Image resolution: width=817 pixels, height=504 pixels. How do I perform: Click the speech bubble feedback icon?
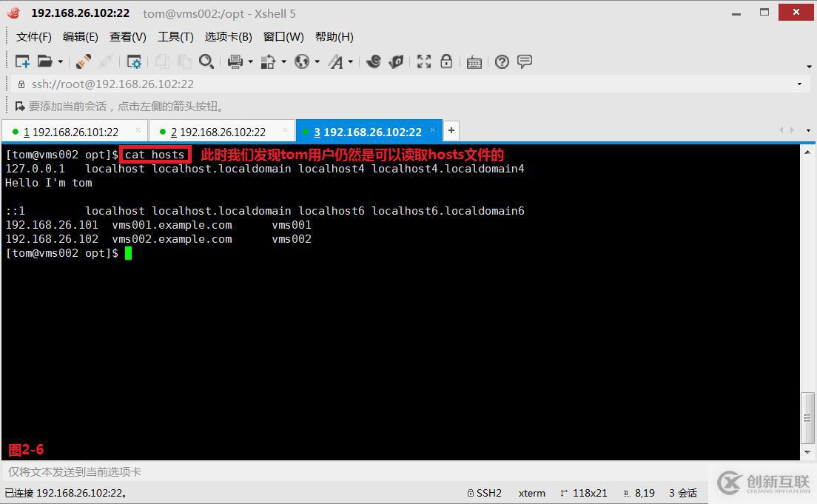click(525, 61)
